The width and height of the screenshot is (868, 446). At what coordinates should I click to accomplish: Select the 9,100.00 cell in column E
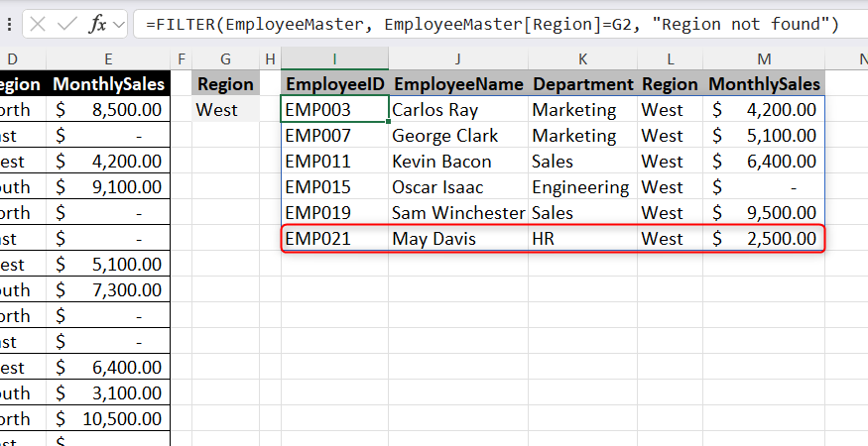108,187
